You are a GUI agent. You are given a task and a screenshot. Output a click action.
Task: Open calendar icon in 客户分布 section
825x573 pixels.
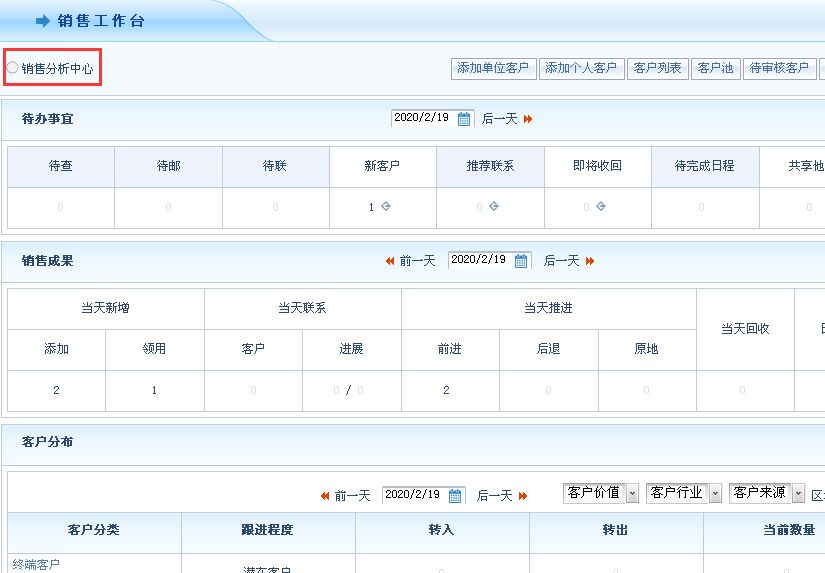[456, 495]
